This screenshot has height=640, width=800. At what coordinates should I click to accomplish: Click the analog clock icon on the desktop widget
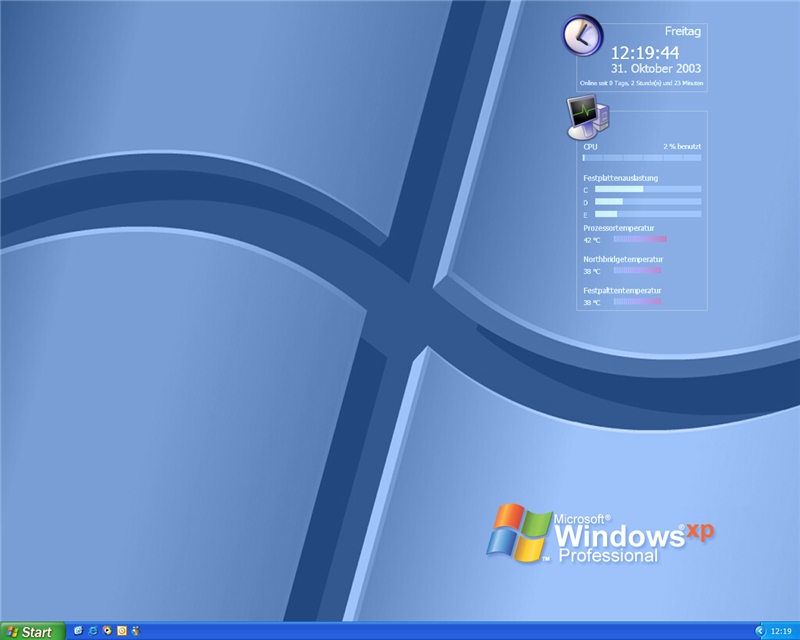point(583,36)
